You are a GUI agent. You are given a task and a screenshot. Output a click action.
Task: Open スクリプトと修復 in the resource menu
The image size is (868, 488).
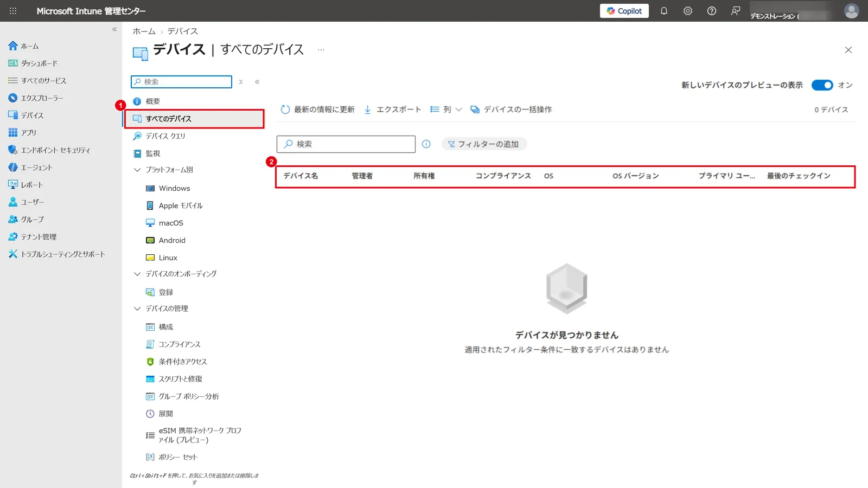coord(174,379)
